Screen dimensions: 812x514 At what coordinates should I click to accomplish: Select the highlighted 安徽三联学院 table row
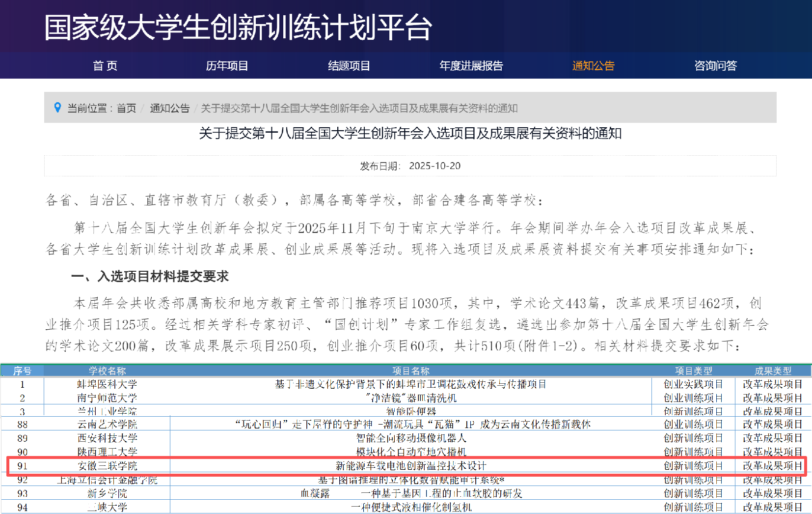(x=406, y=466)
